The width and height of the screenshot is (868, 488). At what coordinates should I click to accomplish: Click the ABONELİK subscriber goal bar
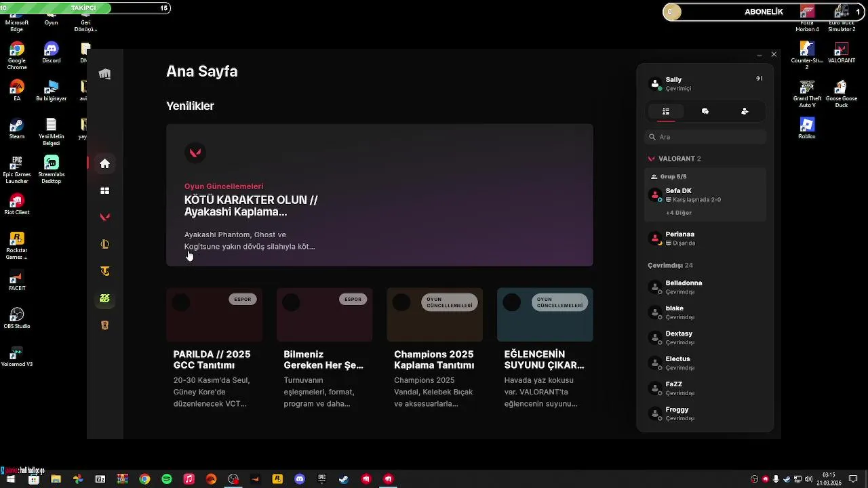click(x=765, y=12)
